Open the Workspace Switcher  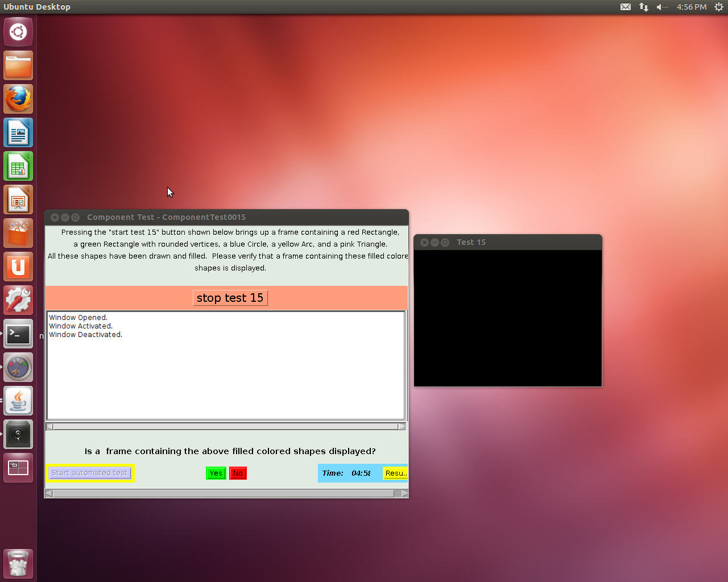pyautogui.click(x=18, y=468)
